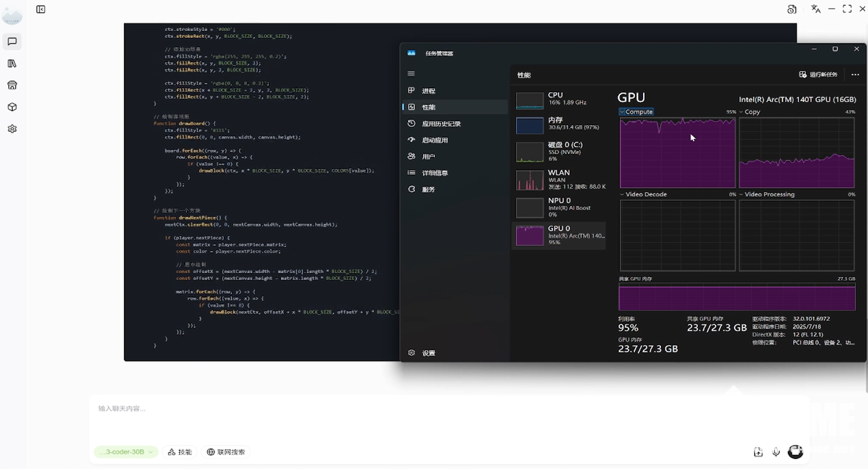This screenshot has height=469, width=868.
Task: Open the Copy graph engine dropdown
Action: [x=742, y=112]
